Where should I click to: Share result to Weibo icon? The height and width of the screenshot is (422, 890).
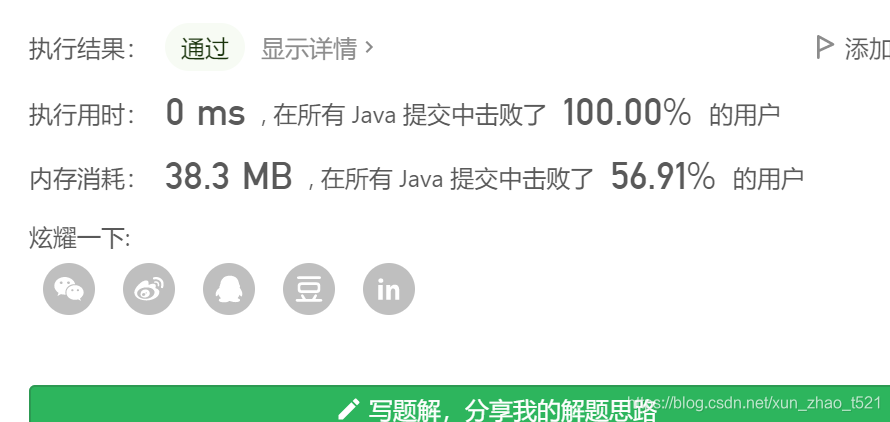click(x=149, y=289)
